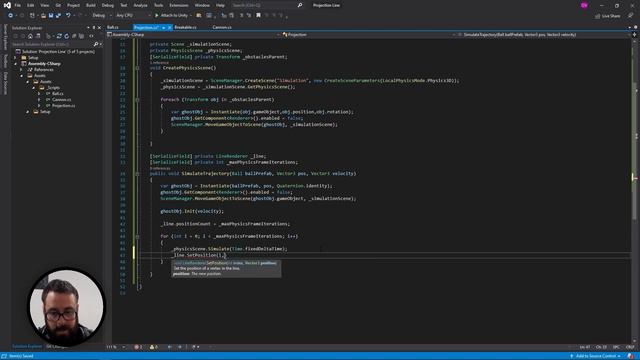
Task: Click the user account avatar
Action: (x=584, y=5)
